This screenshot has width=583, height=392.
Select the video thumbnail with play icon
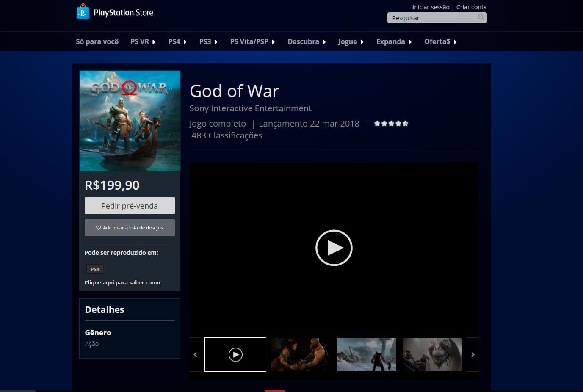point(235,354)
